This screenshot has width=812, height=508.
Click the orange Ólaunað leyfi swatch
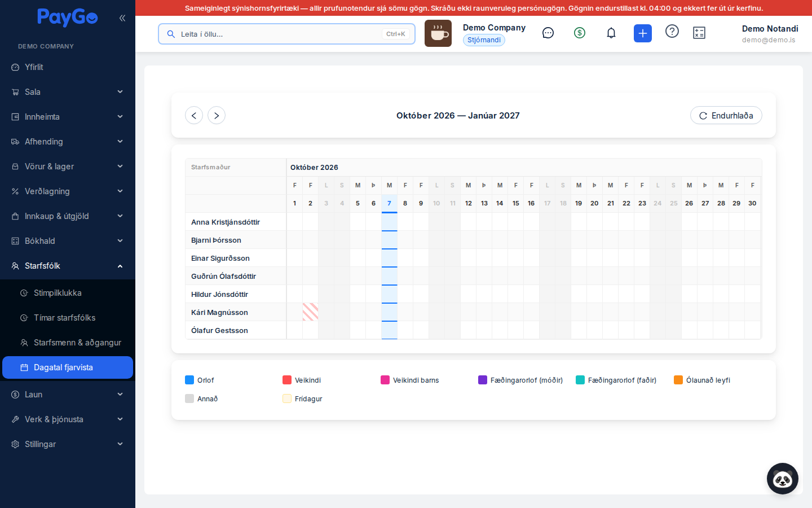pos(678,380)
